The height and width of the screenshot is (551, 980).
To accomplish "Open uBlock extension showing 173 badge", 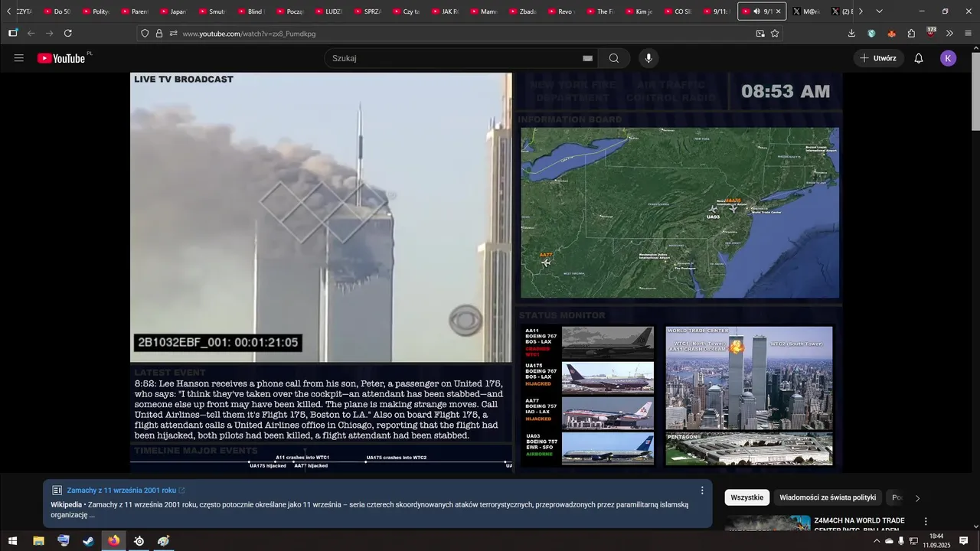I will [x=931, y=33].
